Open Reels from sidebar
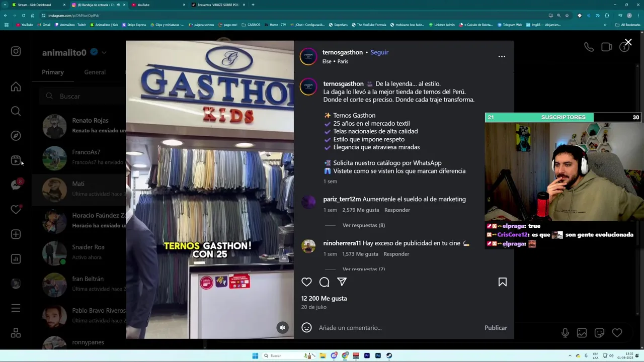The image size is (644, 362). 16,160
